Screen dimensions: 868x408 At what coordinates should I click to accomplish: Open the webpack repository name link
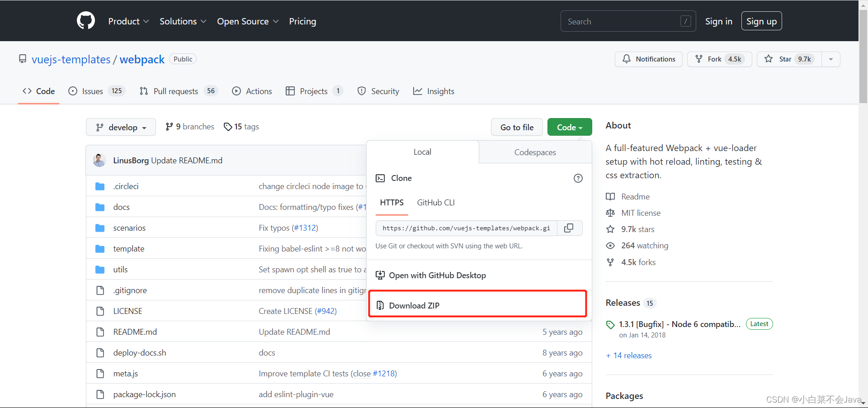[142, 59]
